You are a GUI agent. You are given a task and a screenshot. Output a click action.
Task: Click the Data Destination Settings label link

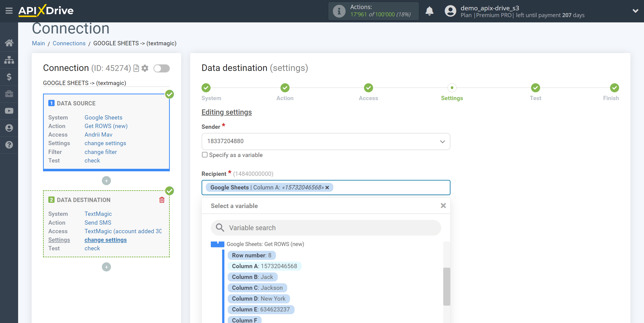59,240
